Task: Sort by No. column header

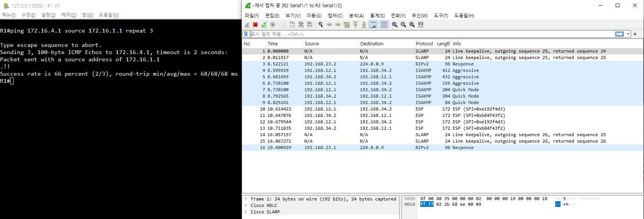Action: [x=253, y=44]
